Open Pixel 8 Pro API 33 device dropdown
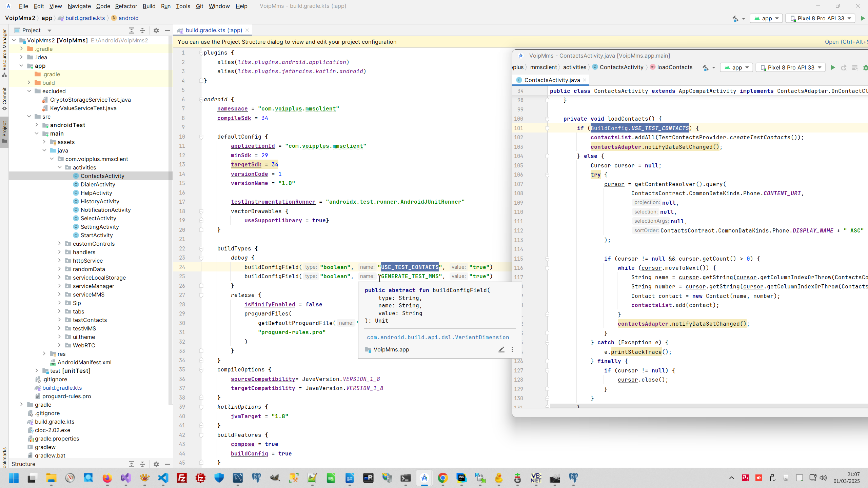Viewport: 868px width, 488px height. 821,18
